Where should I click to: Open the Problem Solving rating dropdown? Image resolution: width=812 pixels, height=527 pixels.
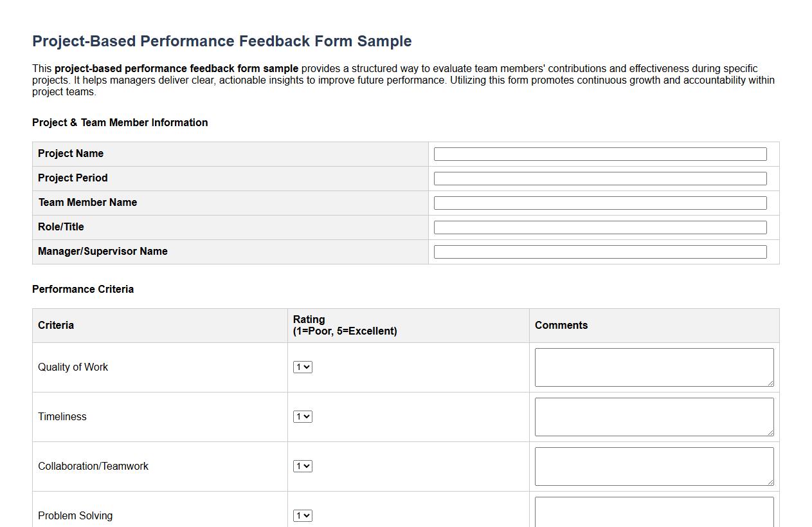pyautogui.click(x=302, y=515)
